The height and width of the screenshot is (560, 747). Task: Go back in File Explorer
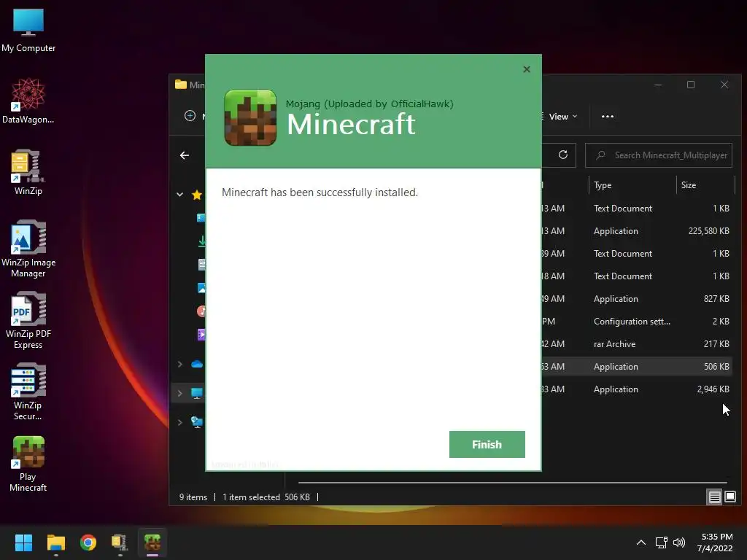(x=185, y=155)
